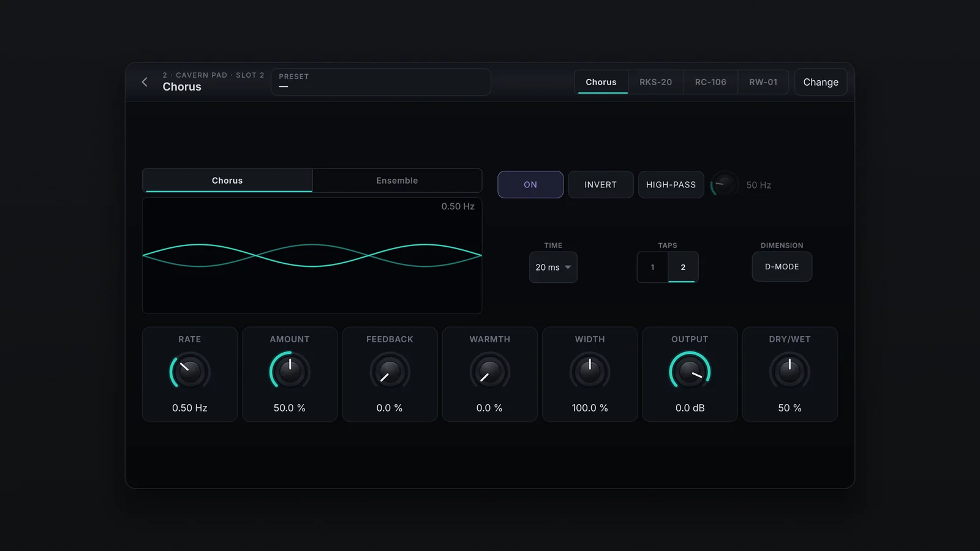Toggle the ON button
The image size is (980, 551).
click(x=530, y=184)
